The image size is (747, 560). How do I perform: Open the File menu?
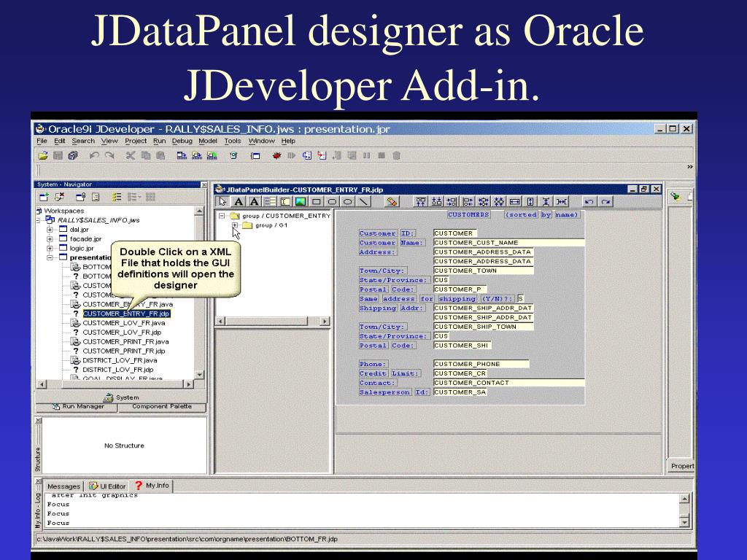pos(42,141)
